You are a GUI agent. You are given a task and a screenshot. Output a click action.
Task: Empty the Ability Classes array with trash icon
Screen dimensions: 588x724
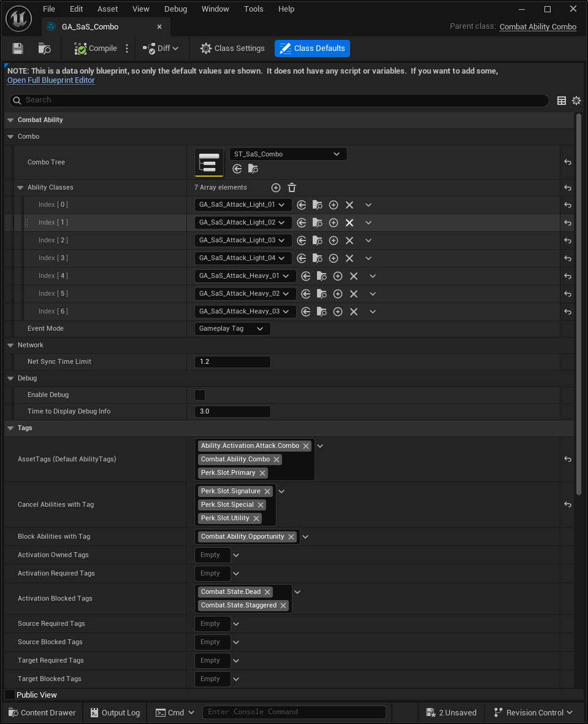tap(292, 188)
